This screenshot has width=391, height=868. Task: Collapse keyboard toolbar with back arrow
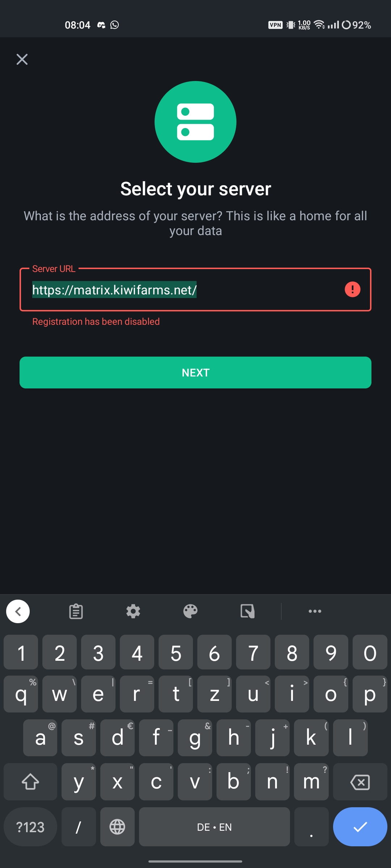point(18,611)
